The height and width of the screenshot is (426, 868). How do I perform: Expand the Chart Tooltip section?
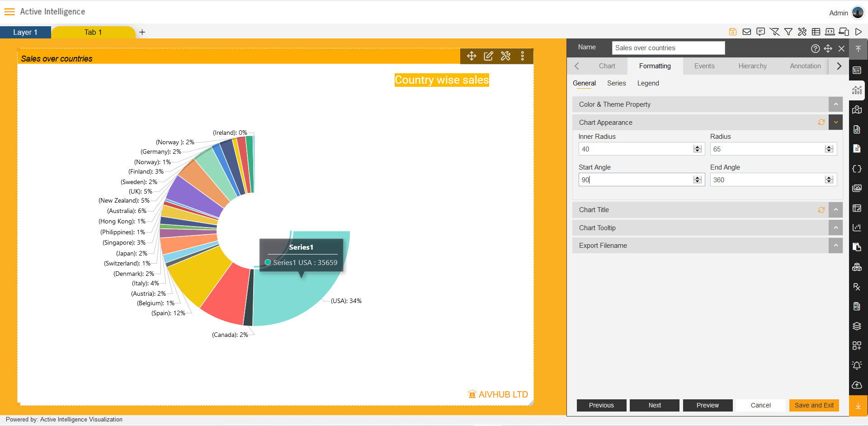[835, 227]
